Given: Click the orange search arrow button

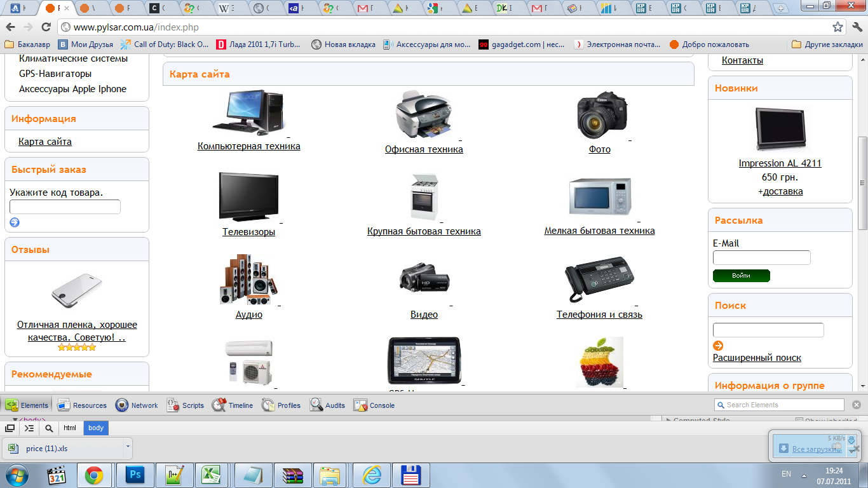Looking at the screenshot, I should [718, 346].
